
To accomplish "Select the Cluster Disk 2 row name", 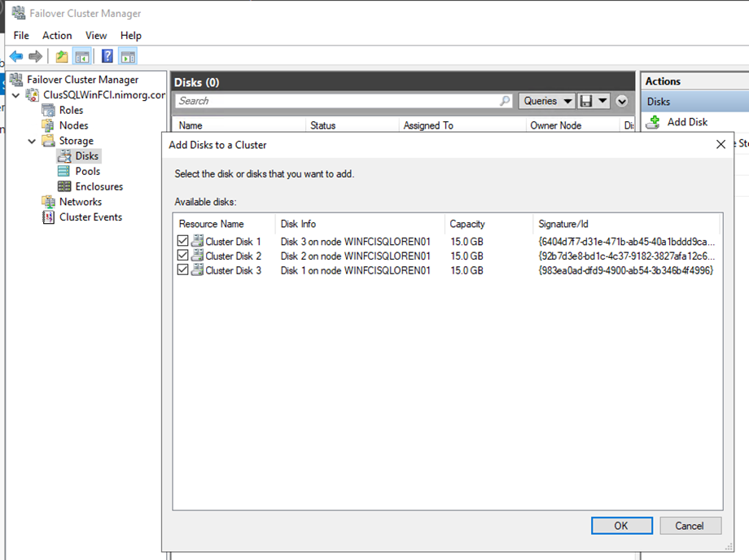I will tap(233, 256).
